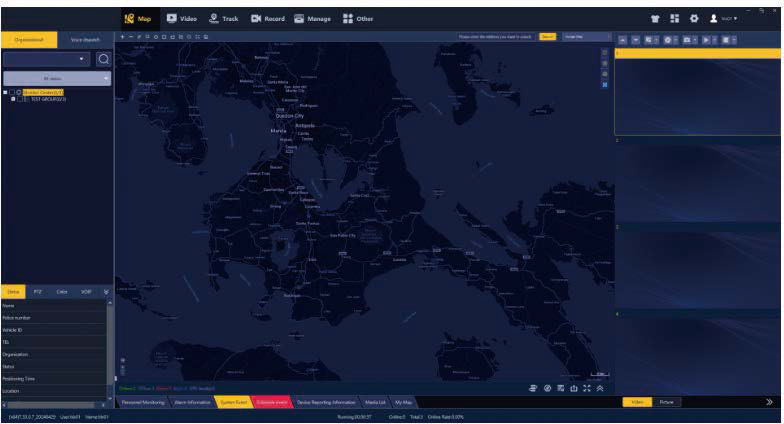Click the map zoom-out minus icon
The width and height of the screenshot is (784, 424).
130,37
